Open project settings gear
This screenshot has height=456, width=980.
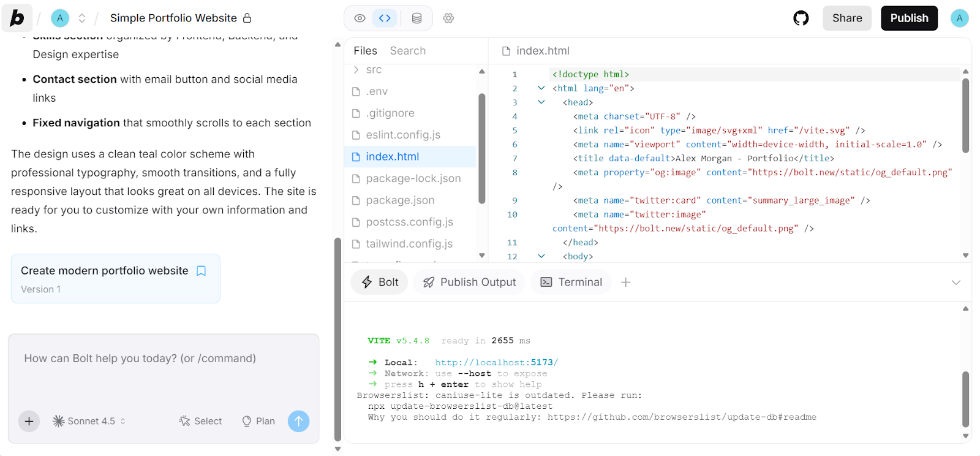[448, 18]
